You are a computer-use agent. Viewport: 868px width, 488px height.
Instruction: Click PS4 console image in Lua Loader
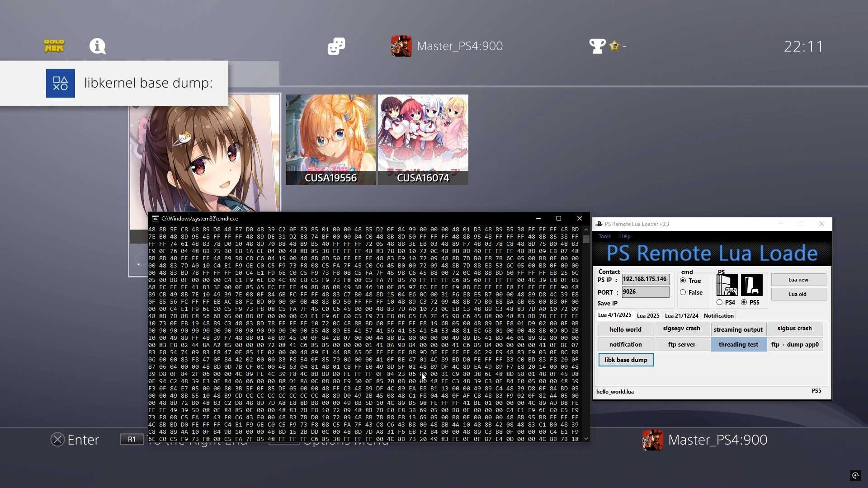point(727,285)
